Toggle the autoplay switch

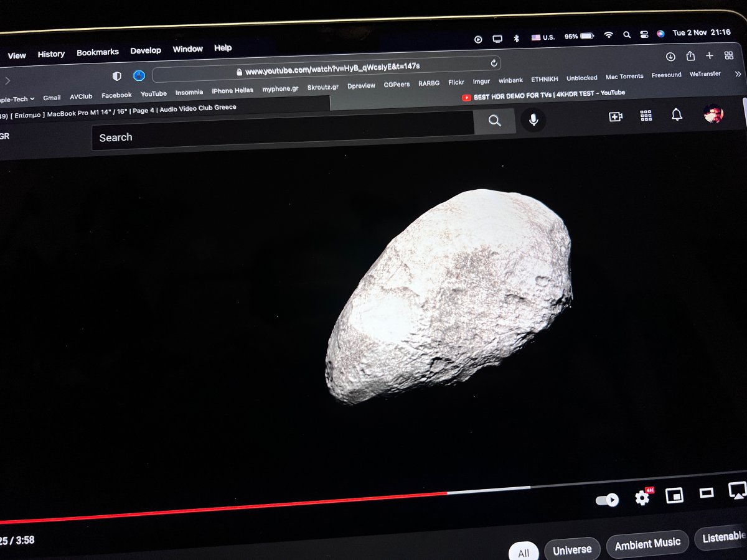[x=607, y=500]
